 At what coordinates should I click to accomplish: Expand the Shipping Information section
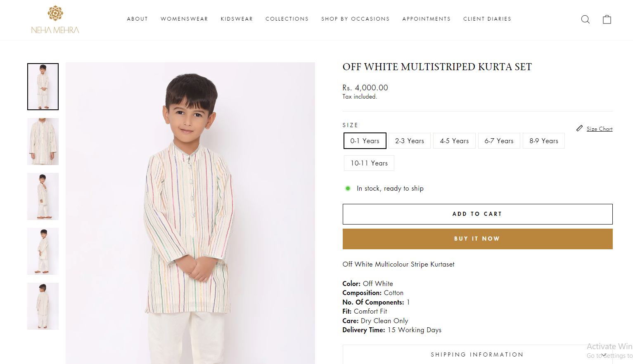click(477, 355)
